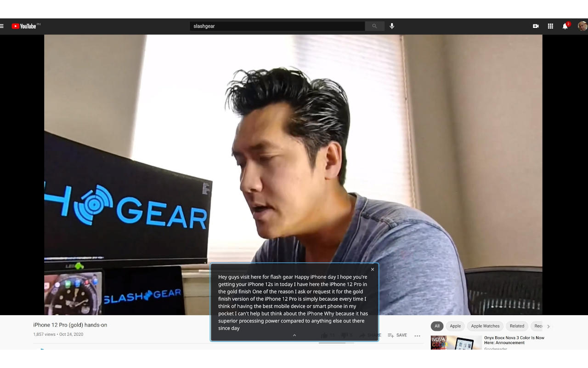Click the search box containing slashgear
The height and width of the screenshot is (368, 588).
point(277,26)
